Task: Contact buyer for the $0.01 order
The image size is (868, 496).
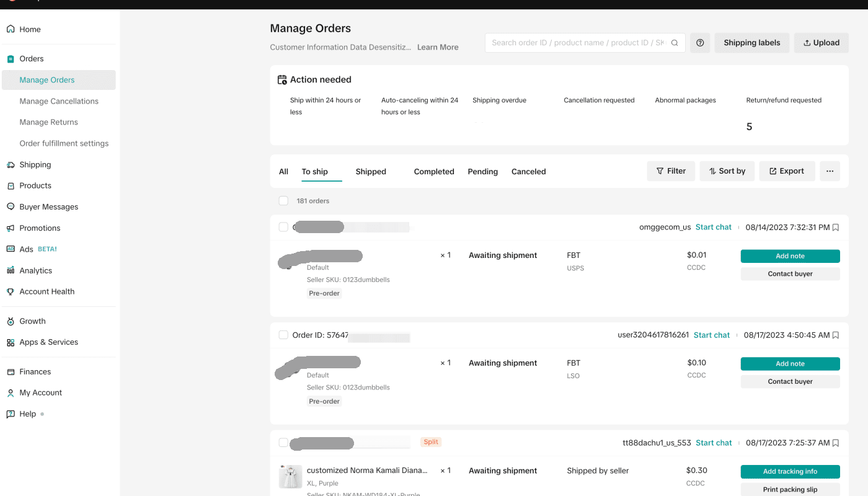Action: click(790, 274)
